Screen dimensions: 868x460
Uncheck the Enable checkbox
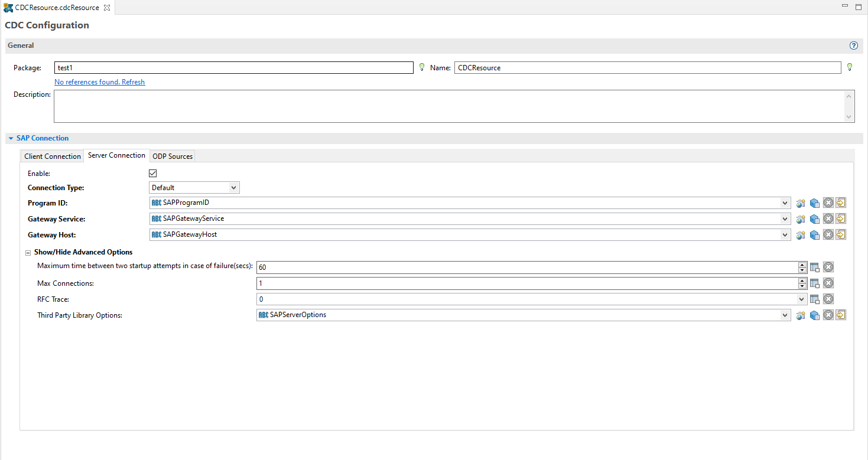[x=152, y=174]
